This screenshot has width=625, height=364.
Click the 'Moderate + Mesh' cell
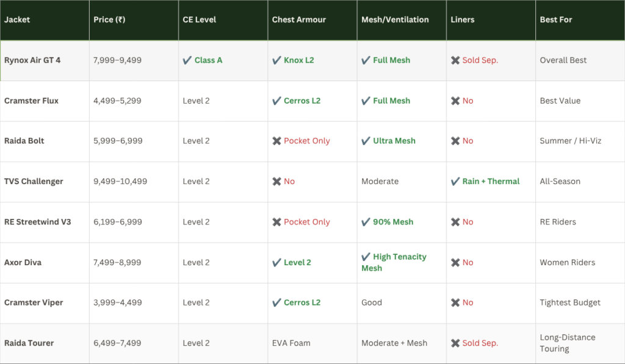(x=394, y=343)
